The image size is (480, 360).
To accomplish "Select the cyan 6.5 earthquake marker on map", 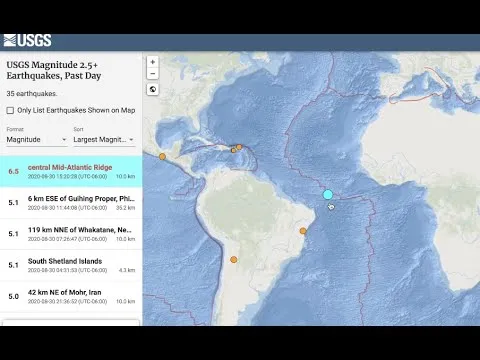I will 328,194.
